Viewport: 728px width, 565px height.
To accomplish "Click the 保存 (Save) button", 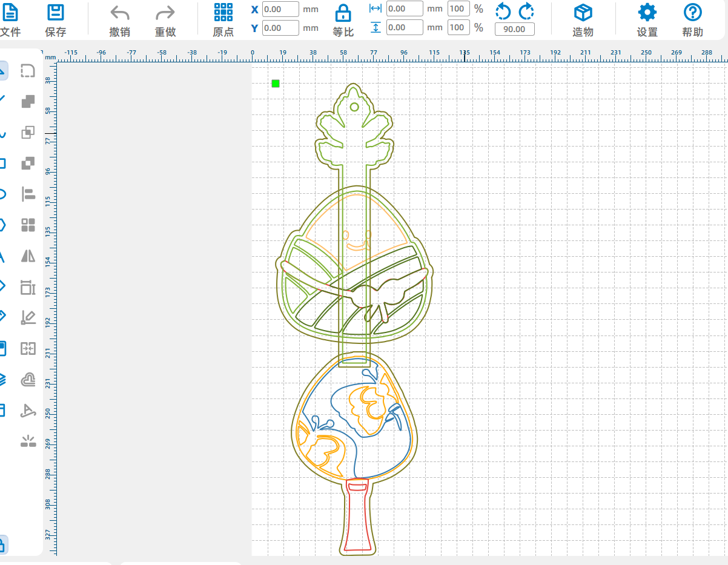I will [56, 19].
